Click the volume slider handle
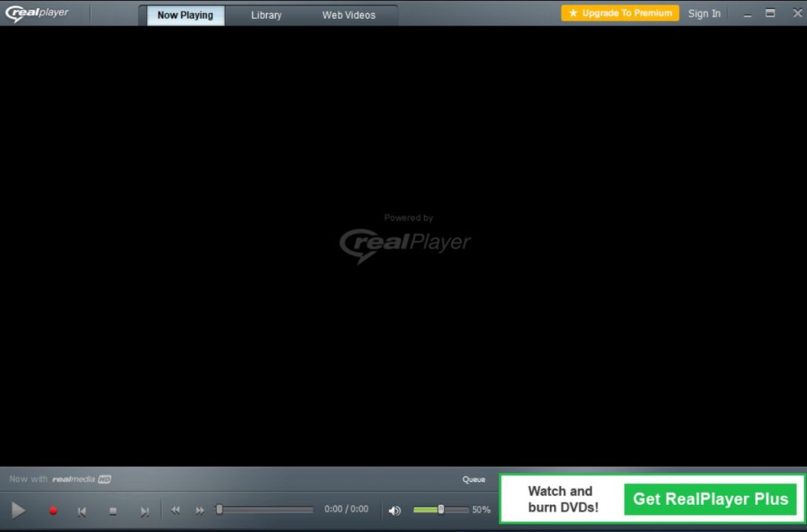 pos(441,509)
